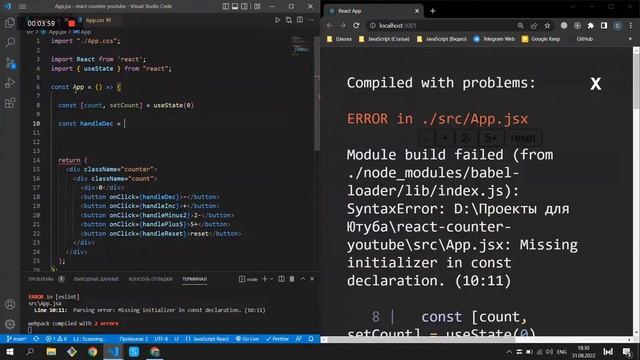The image size is (640, 360).
Task: Toggle bottom panel layout button
Action: (x=235, y=6)
